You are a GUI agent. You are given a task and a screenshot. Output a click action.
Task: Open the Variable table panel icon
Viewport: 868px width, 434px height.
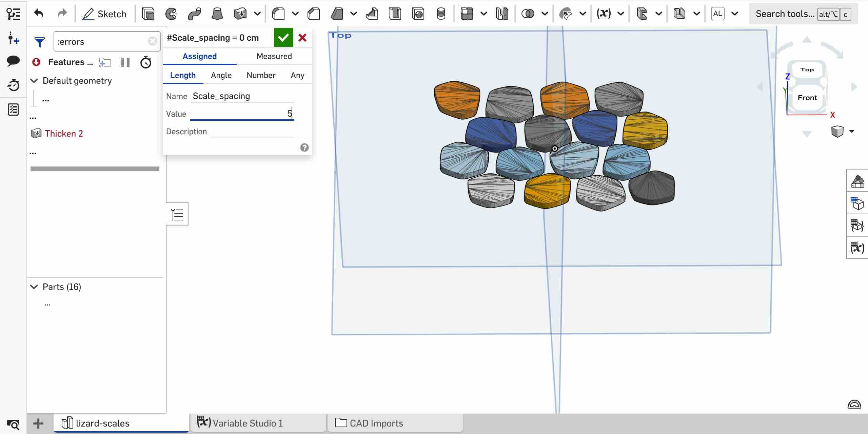(858, 248)
